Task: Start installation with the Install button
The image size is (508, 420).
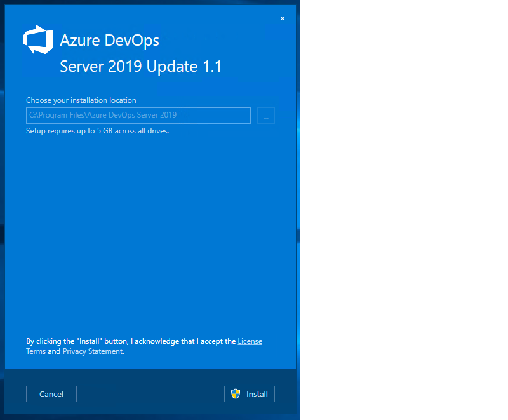Action: point(250,394)
